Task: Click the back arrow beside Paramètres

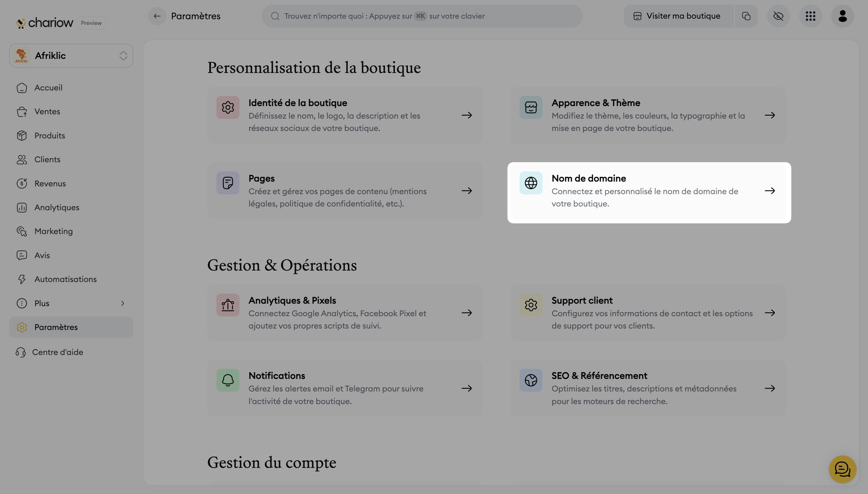Action: (x=157, y=16)
